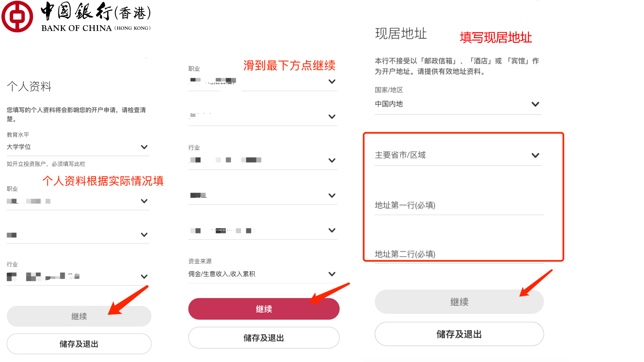Screen dimensions: 644x362
Task: Expand the dropdown below 行业 in middle panel
Action: (262, 195)
